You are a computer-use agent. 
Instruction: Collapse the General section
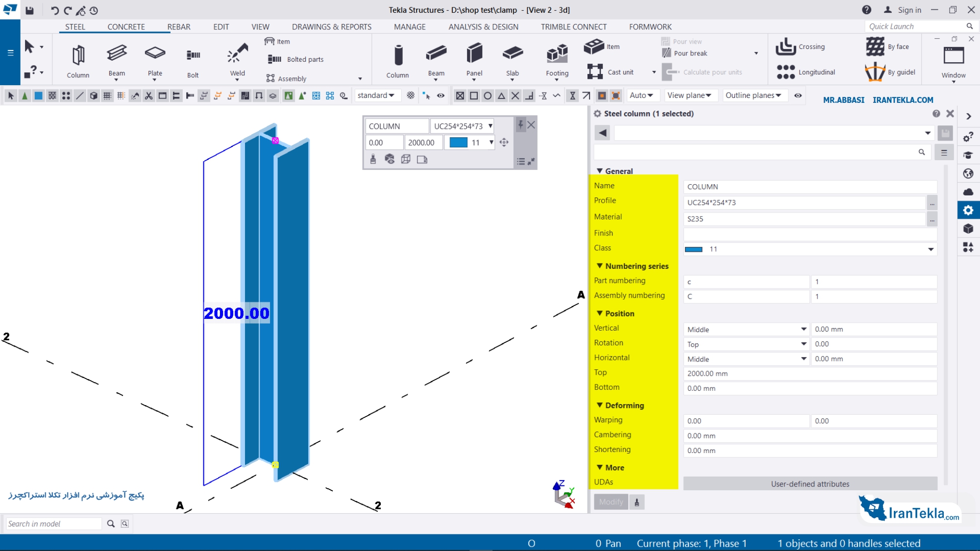click(600, 171)
